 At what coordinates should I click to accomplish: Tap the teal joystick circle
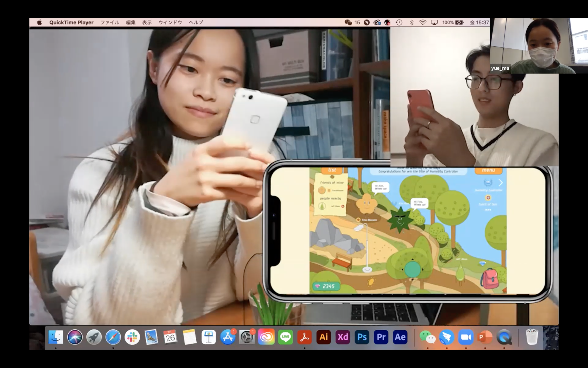click(413, 269)
